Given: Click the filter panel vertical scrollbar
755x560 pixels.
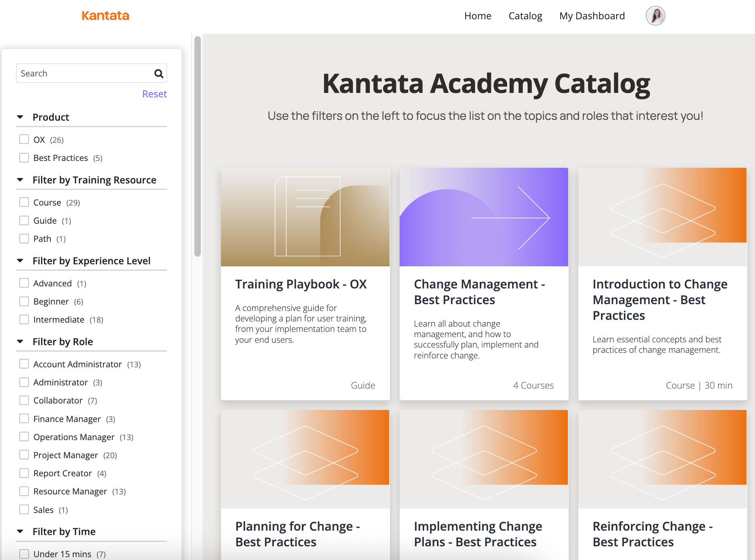Looking at the screenshot, I should [x=197, y=146].
